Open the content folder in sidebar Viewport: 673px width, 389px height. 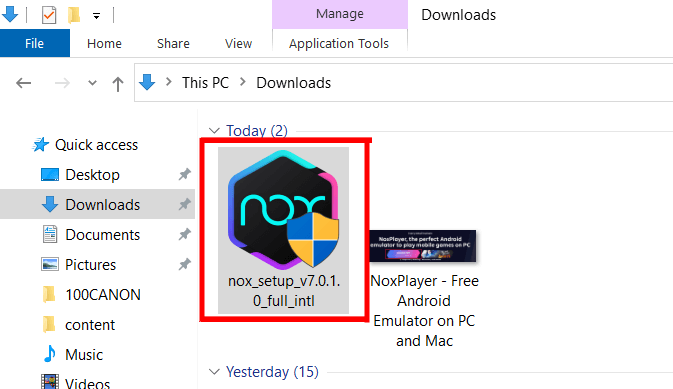click(x=90, y=325)
